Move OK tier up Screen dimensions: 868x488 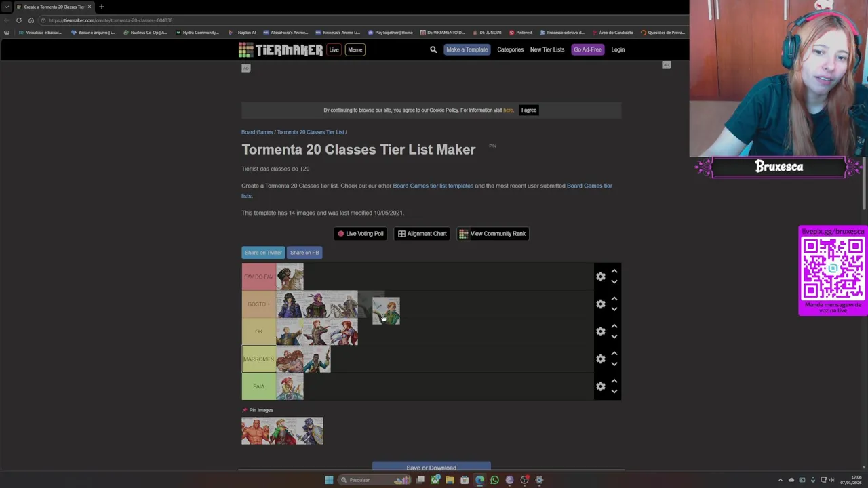(x=614, y=326)
